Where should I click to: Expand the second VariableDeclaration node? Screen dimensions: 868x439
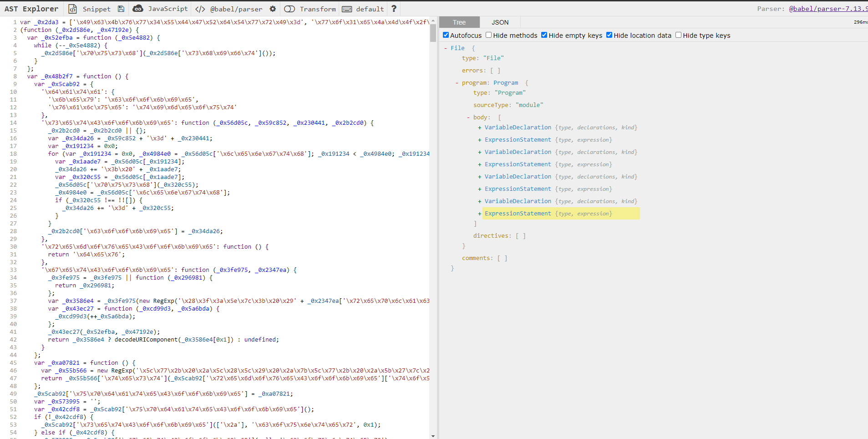(x=480, y=152)
